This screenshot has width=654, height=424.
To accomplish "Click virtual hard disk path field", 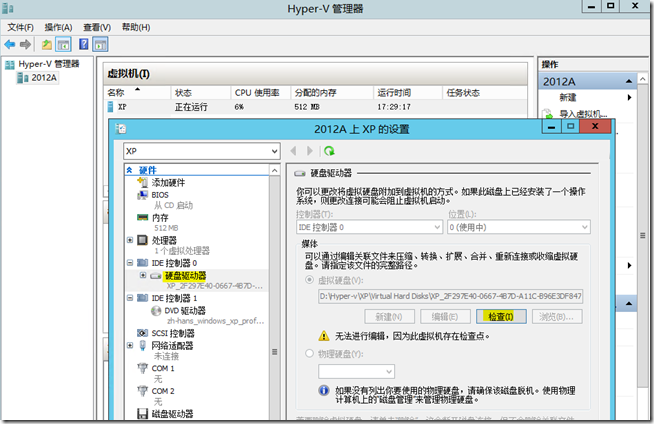I will coord(450,296).
